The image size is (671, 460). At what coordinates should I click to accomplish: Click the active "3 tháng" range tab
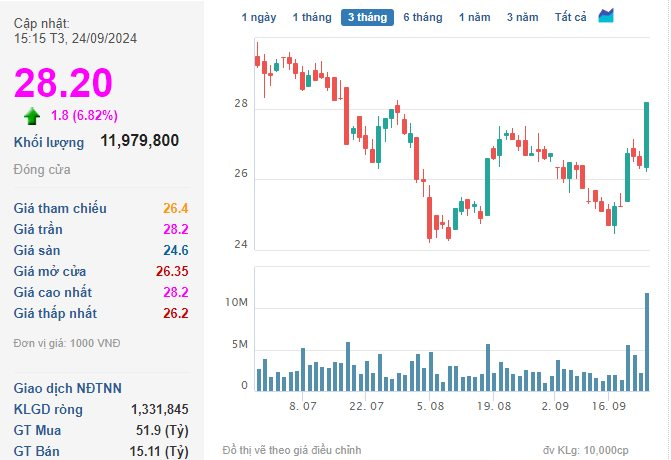pyautogui.click(x=367, y=17)
